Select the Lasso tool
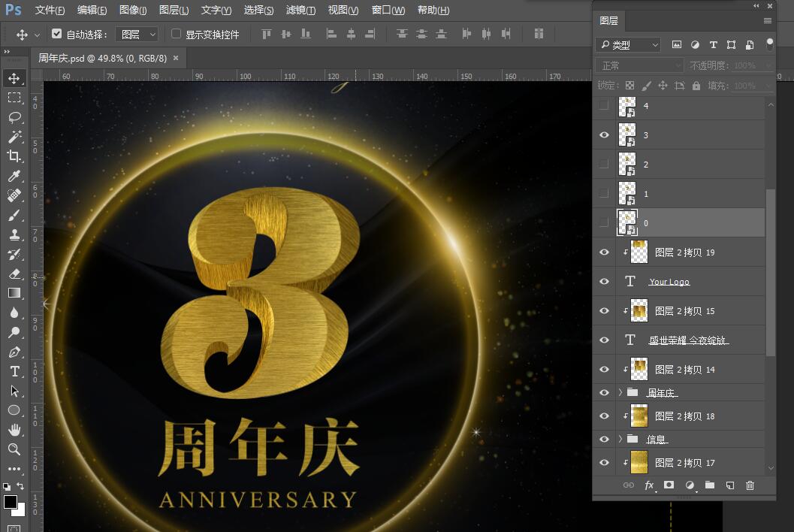The image size is (794, 532). click(14, 117)
